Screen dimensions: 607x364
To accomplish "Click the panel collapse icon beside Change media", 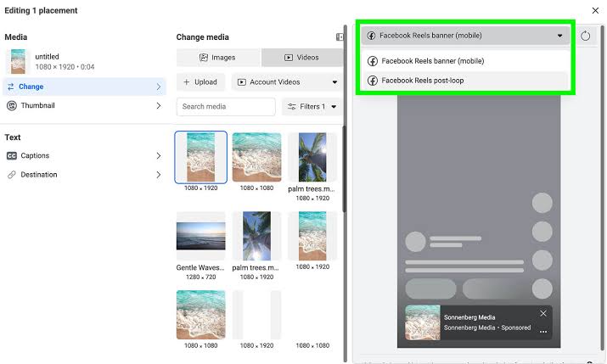I will pos(340,36).
